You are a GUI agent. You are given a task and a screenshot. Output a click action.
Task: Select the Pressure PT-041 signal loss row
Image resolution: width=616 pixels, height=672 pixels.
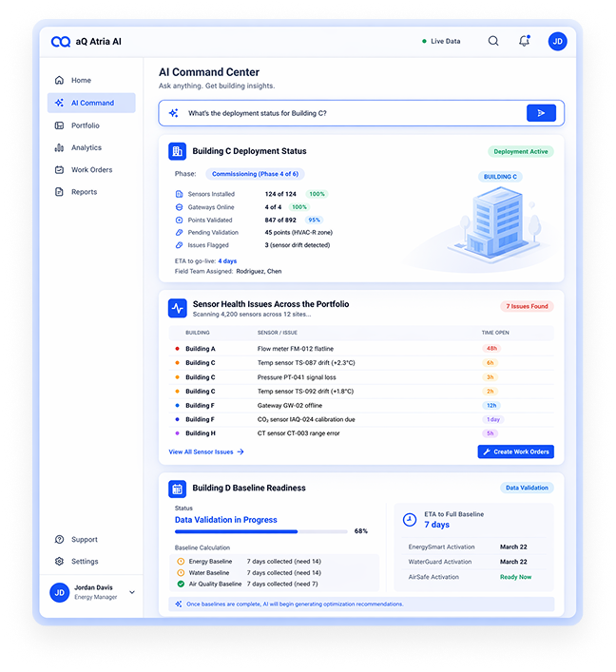(x=361, y=377)
